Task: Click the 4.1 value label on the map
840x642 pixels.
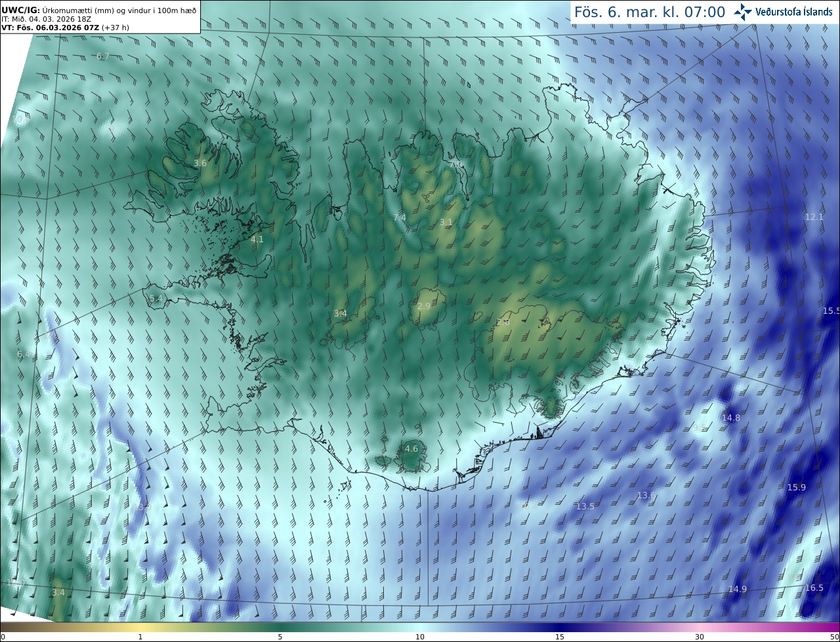Action: [257, 240]
